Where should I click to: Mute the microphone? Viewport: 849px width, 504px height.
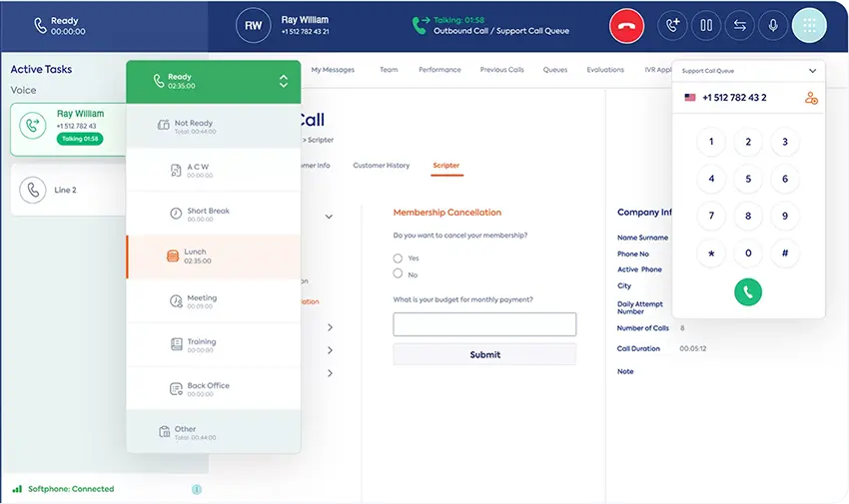click(773, 25)
